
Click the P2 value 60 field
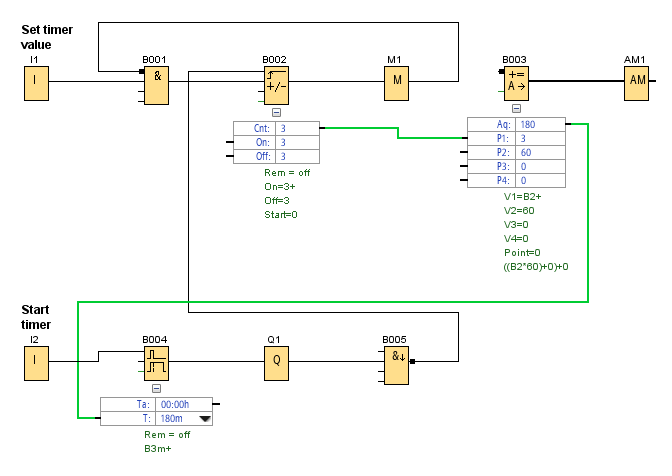(x=540, y=153)
